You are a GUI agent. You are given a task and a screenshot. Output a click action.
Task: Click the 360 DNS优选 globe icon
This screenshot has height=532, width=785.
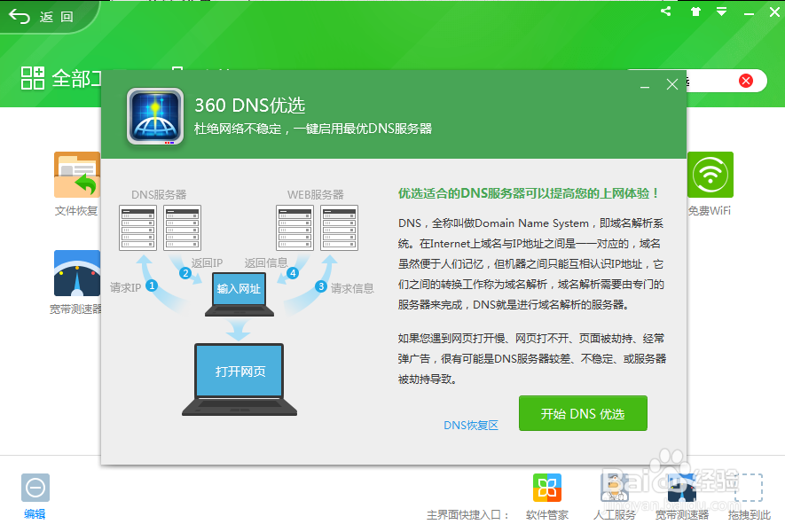point(155,116)
